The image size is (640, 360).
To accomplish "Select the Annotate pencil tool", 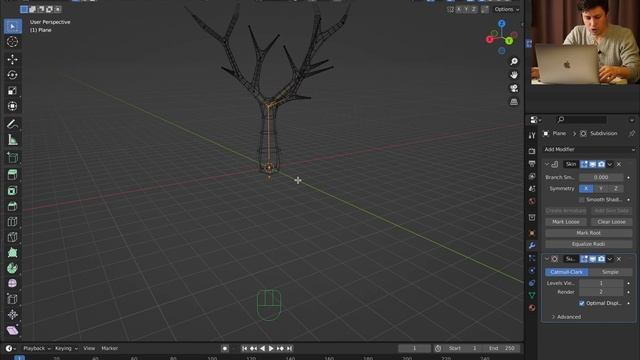I will (13, 124).
